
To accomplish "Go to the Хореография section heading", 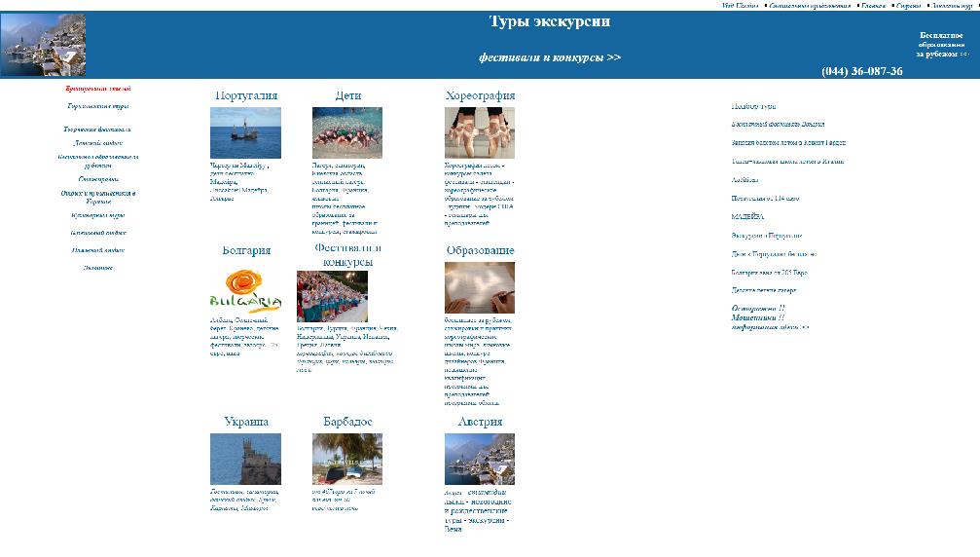I will click(480, 95).
